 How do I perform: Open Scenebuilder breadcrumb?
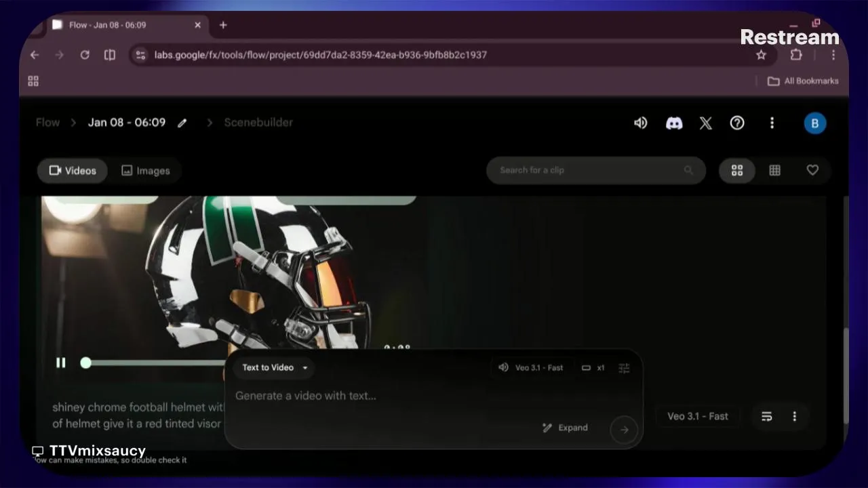click(258, 123)
